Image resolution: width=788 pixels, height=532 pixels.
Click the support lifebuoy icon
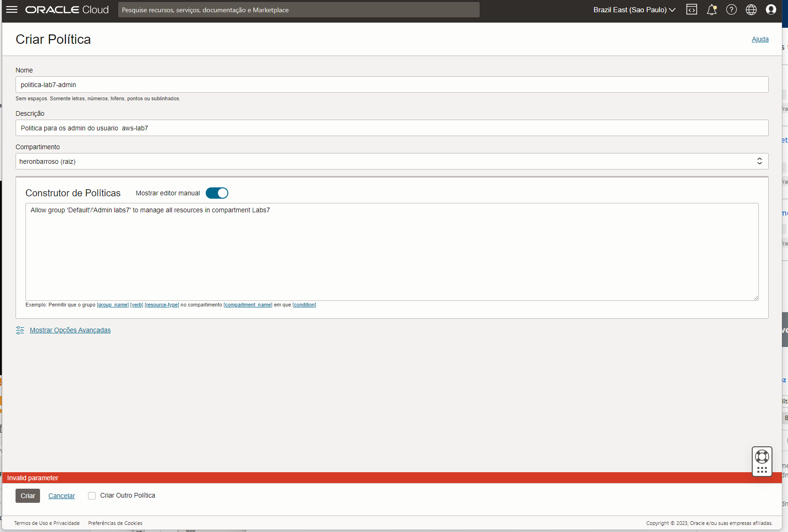pyautogui.click(x=762, y=456)
